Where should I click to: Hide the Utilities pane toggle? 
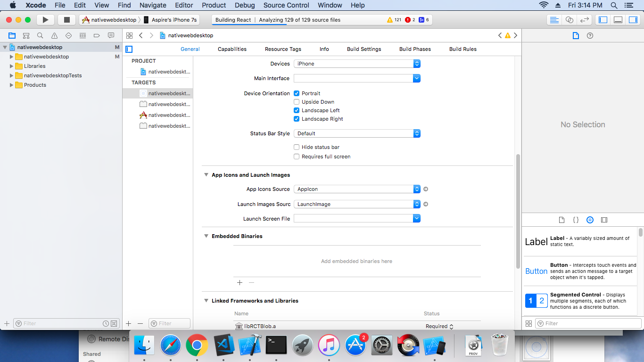pos(633,20)
